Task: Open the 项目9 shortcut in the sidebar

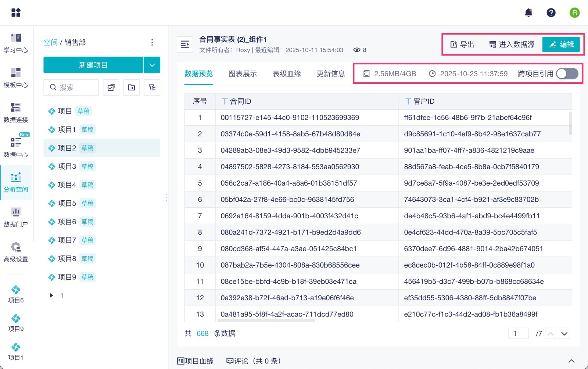Action: pos(16,323)
